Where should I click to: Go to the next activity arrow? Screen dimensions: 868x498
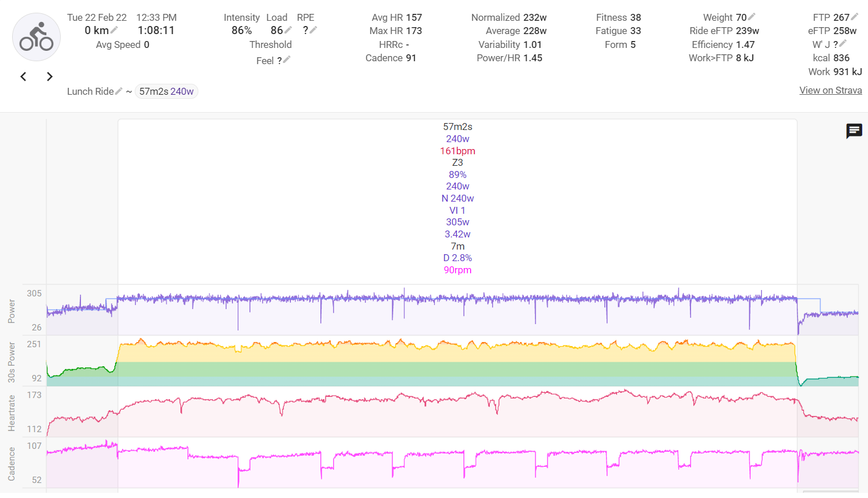point(50,76)
